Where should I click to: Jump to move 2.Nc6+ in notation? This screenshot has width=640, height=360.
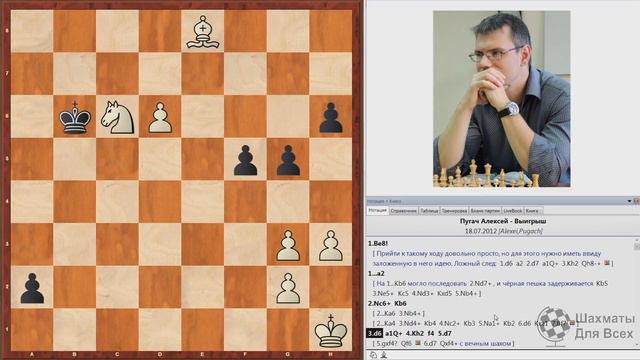tap(379, 303)
